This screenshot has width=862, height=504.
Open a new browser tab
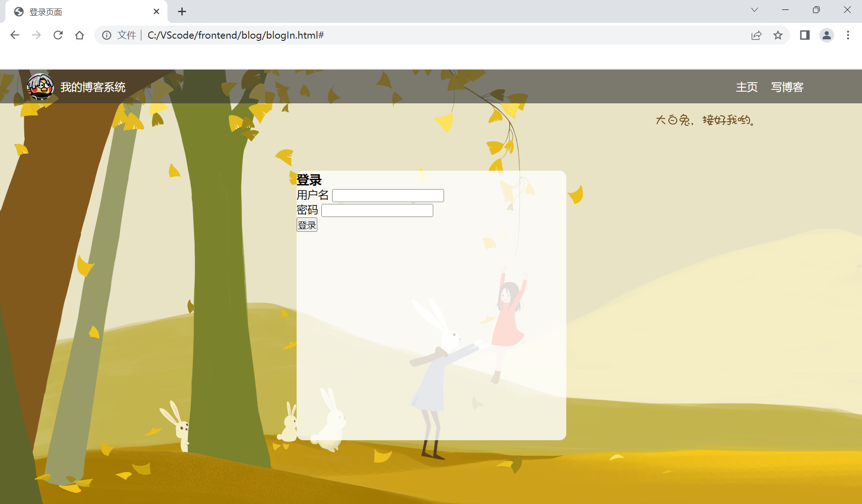click(x=182, y=12)
